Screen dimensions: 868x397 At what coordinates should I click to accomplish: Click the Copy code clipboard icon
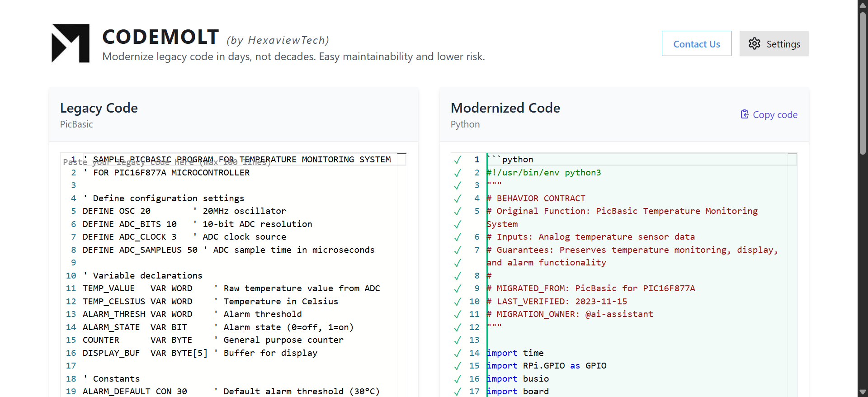pyautogui.click(x=745, y=114)
